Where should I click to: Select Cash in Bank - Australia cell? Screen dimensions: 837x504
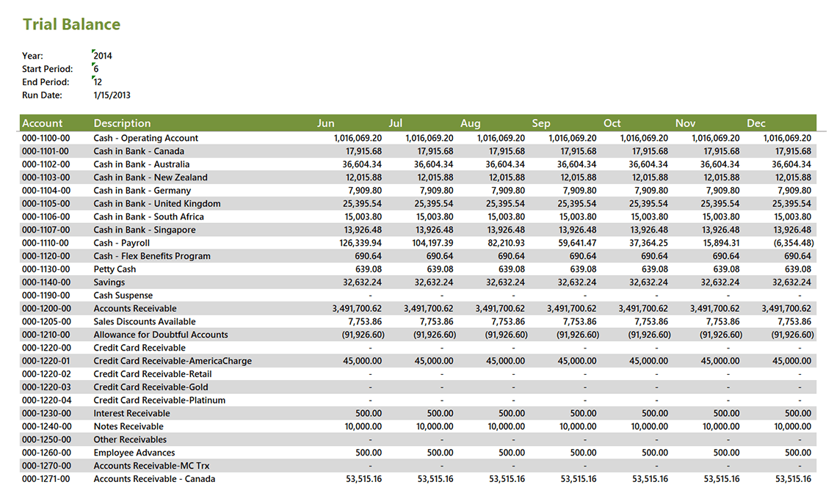point(142,164)
